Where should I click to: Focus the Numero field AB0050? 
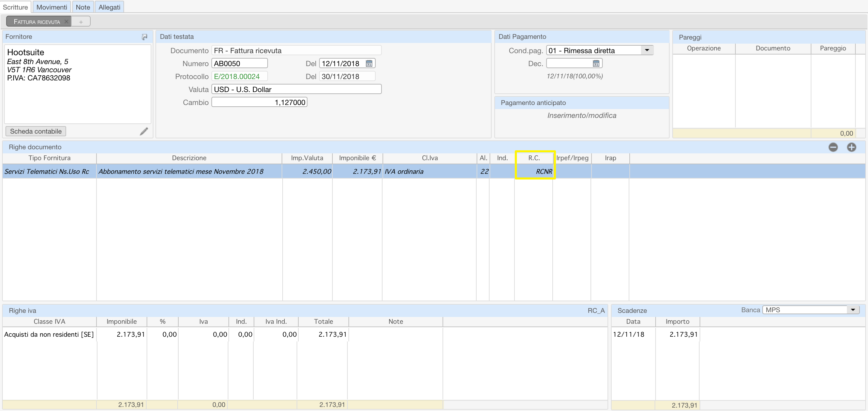click(239, 63)
